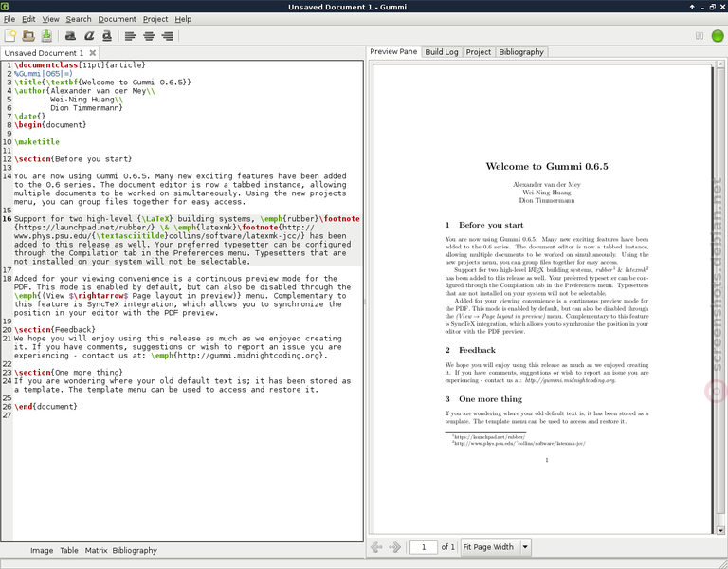Click '3 One more thing' heading in preview

(x=483, y=399)
